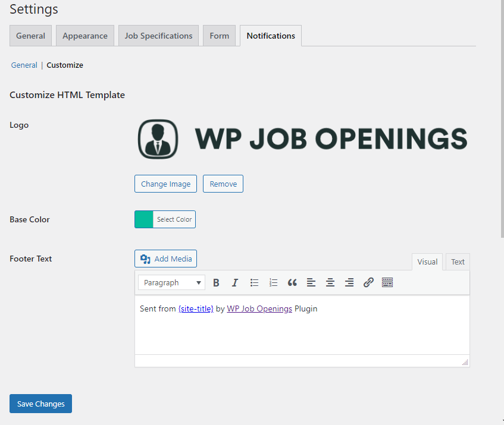Toggle bold formatting in footer editor
504x425 pixels.
[x=216, y=282]
